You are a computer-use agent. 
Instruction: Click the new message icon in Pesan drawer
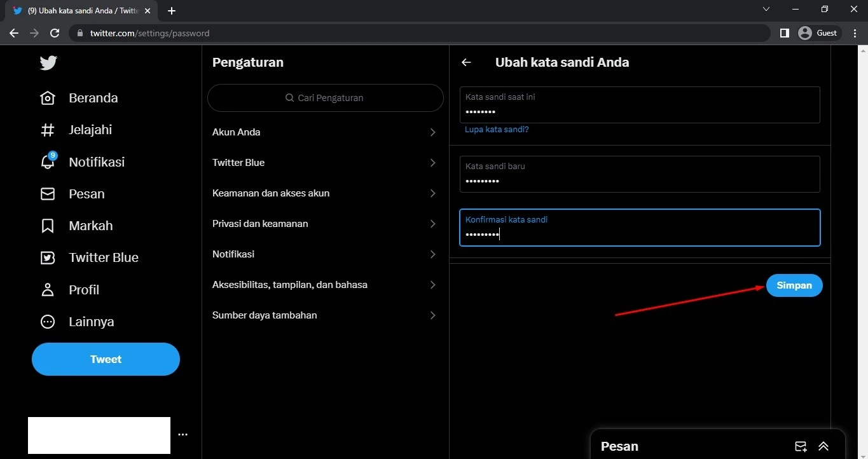(801, 446)
